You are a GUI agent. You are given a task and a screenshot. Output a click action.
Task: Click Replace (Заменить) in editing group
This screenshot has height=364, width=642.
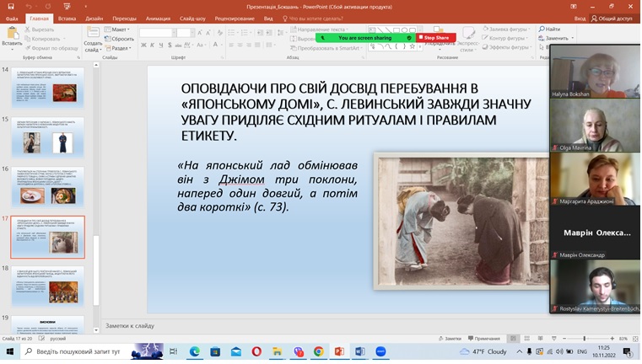pos(556,38)
